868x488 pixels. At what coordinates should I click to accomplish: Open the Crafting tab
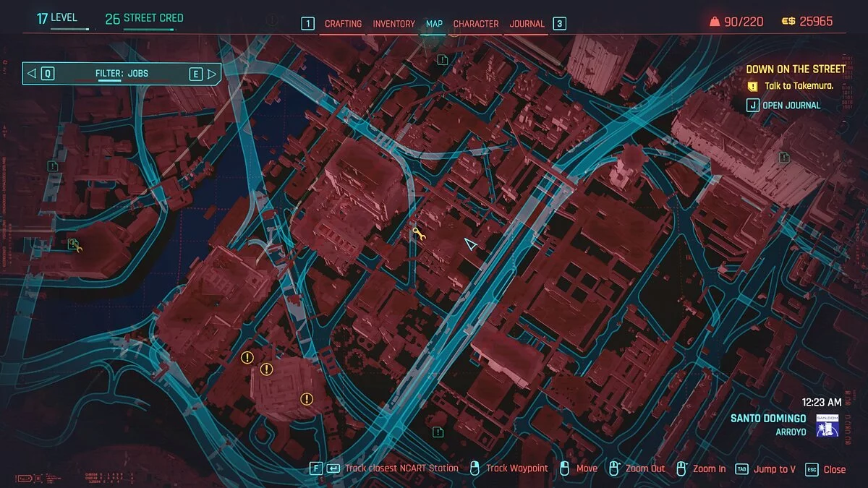[343, 24]
